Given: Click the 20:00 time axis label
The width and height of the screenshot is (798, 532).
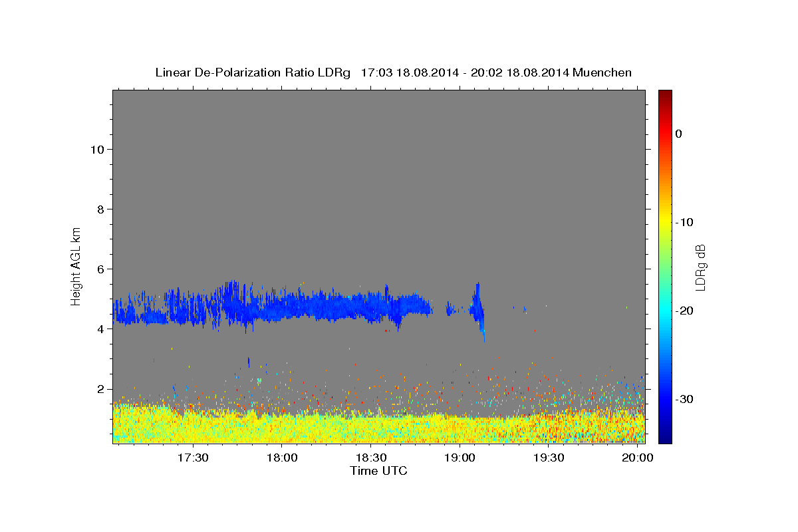Looking at the screenshot, I should coord(638,458).
